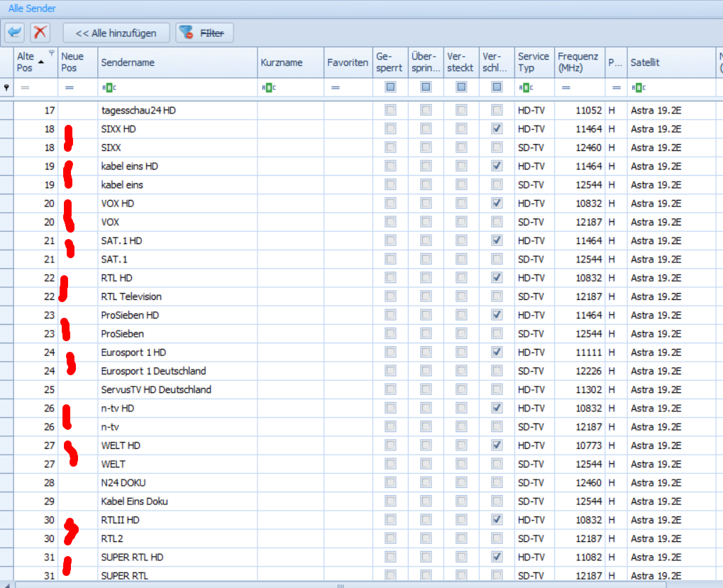Viewport: 723px width, 588px height.
Task: Click the Favoriten column header
Action: pos(348,62)
